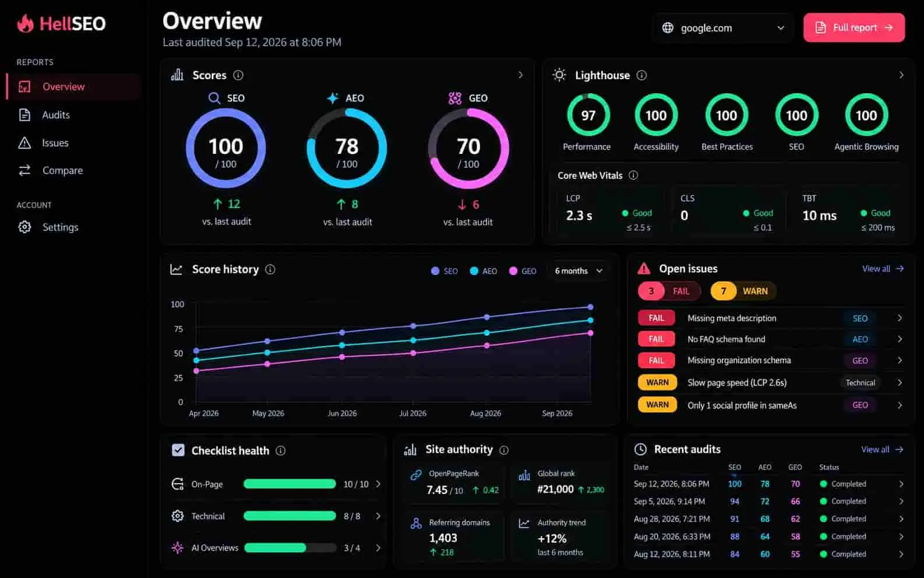Click the Checklist health checkbox icon

[178, 450]
